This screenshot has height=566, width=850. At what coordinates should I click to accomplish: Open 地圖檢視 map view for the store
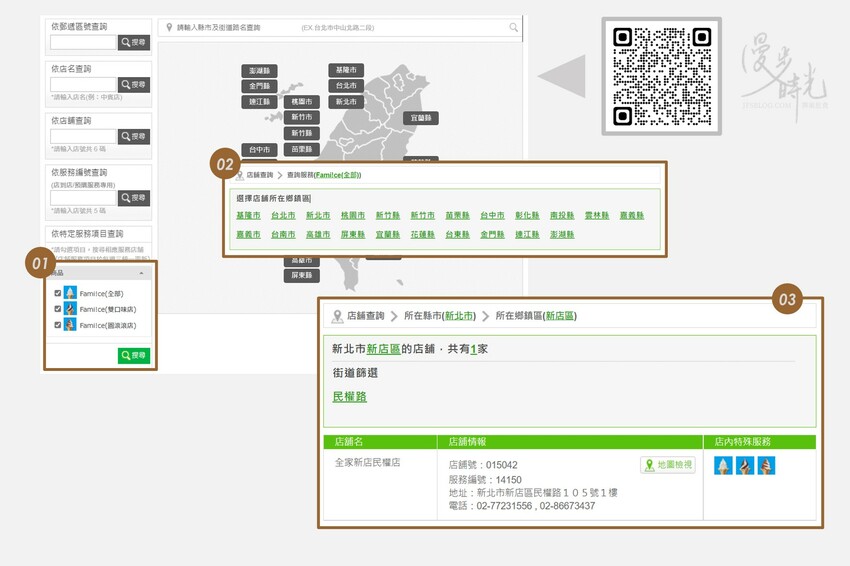[668, 465]
